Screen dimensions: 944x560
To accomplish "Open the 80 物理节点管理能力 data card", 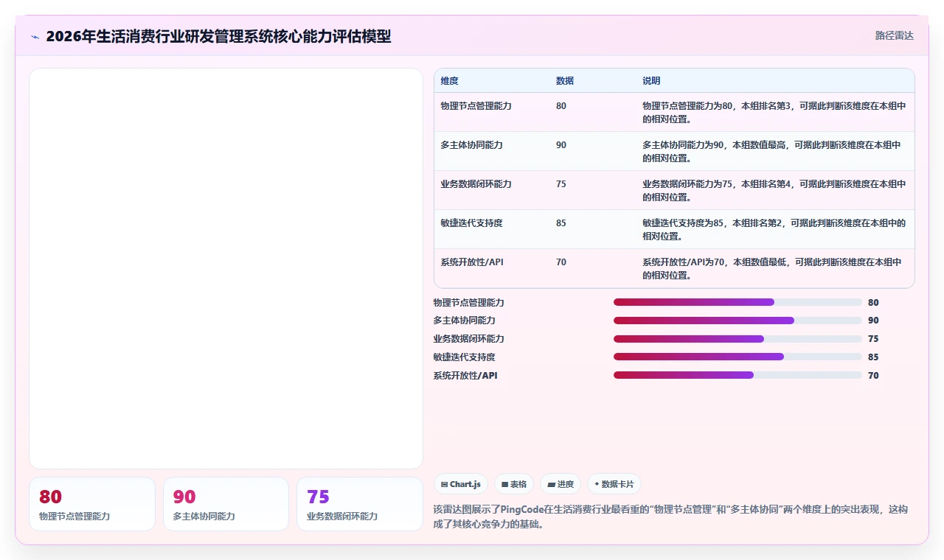I will [x=92, y=504].
